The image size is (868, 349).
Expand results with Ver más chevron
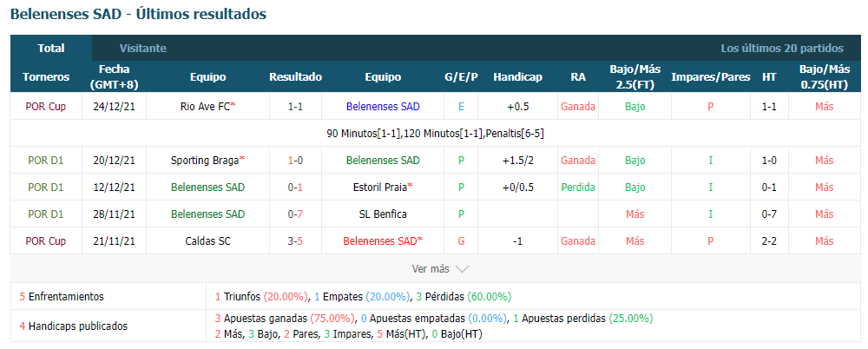[463, 269]
